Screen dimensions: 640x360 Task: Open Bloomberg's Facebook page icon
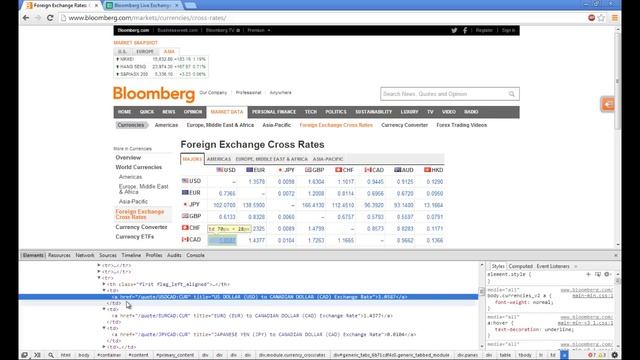[465, 30]
